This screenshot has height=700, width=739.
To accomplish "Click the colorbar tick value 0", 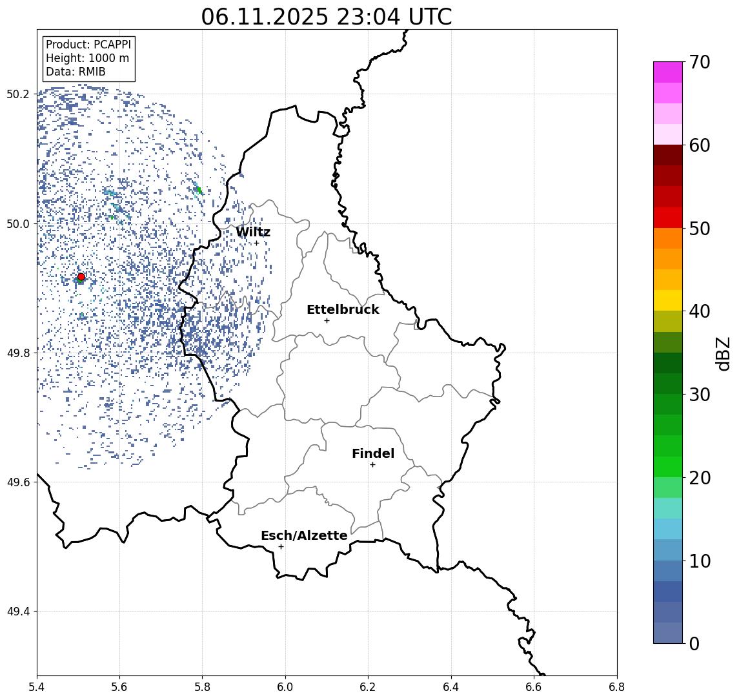I will 694,643.
